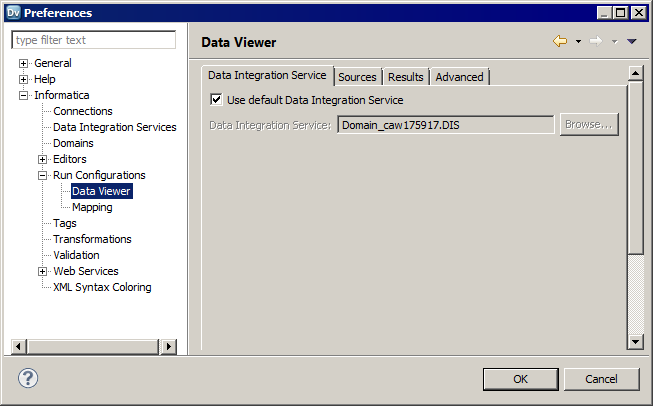
Task: Uncheck Use default Data Integration Service
Action: (216, 100)
